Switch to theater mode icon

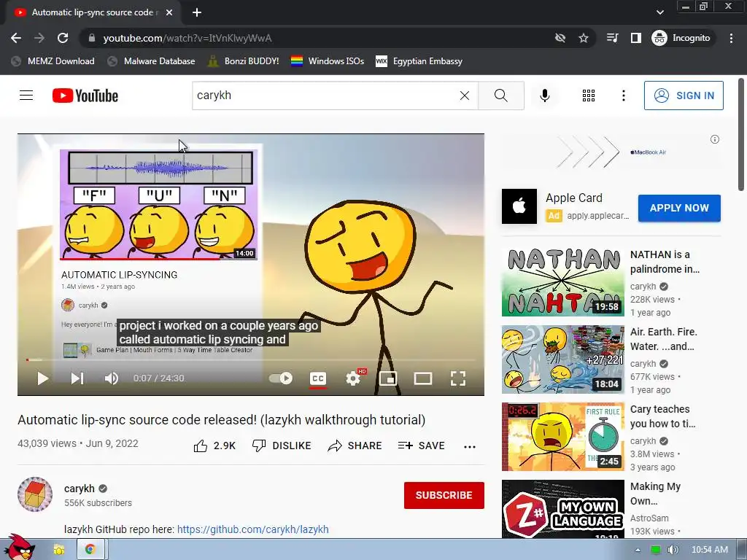[423, 378]
